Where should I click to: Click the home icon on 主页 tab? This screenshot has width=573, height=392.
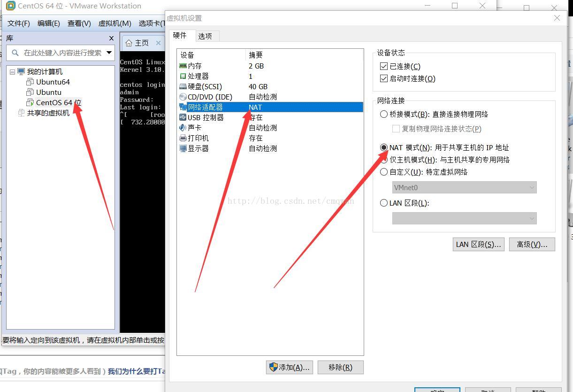[x=129, y=43]
